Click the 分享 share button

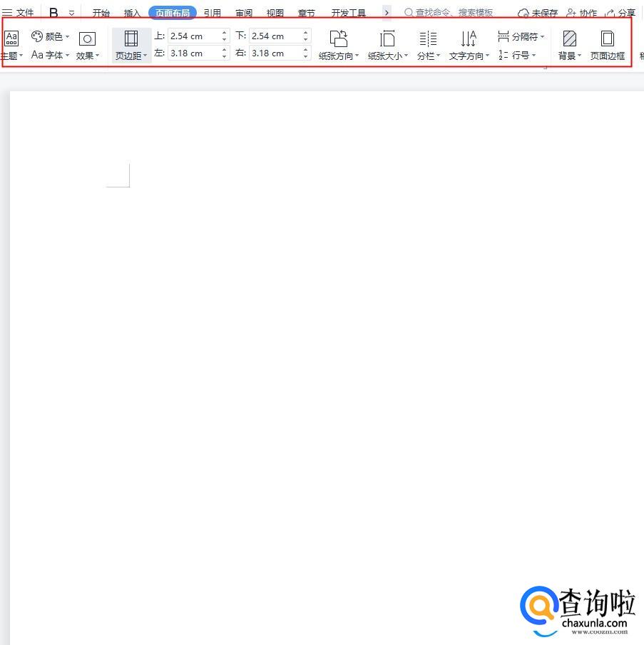tap(620, 13)
